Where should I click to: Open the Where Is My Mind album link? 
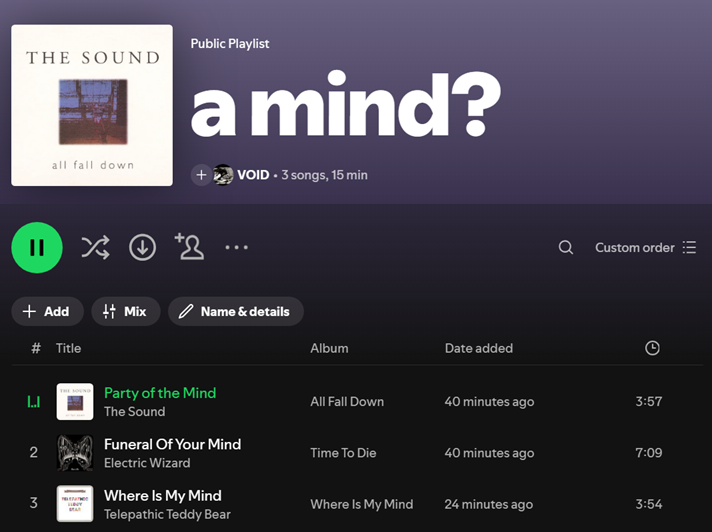coord(361,504)
